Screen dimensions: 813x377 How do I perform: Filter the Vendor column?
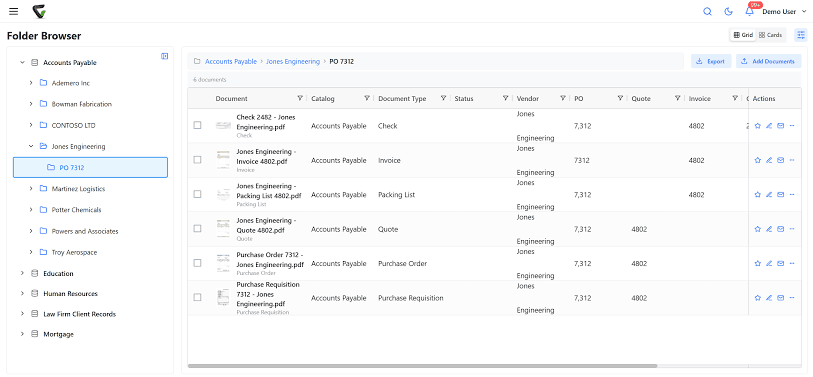click(x=563, y=98)
